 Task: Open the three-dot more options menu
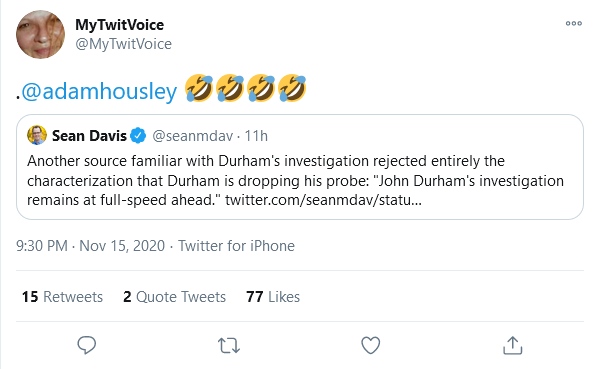(574, 23)
